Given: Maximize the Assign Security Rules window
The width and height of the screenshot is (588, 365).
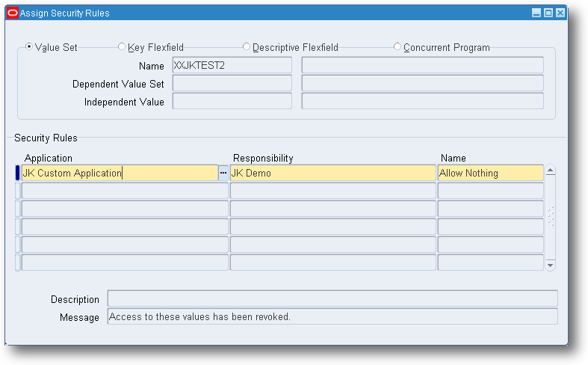Looking at the screenshot, I should 548,13.
